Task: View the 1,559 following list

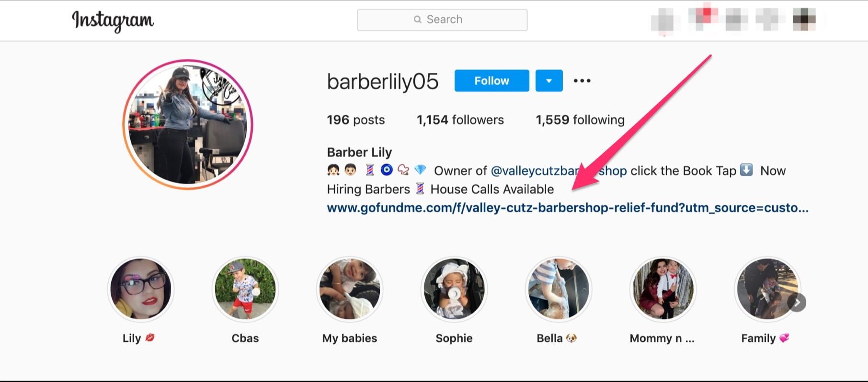Action: tap(580, 120)
